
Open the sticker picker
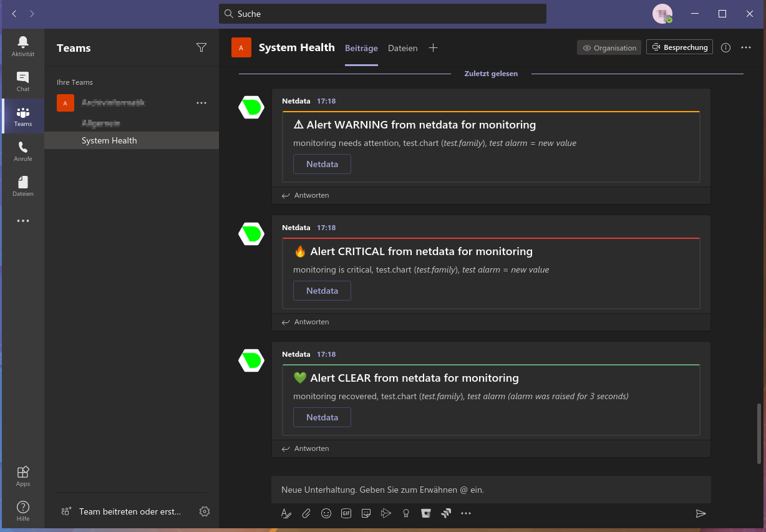366,513
